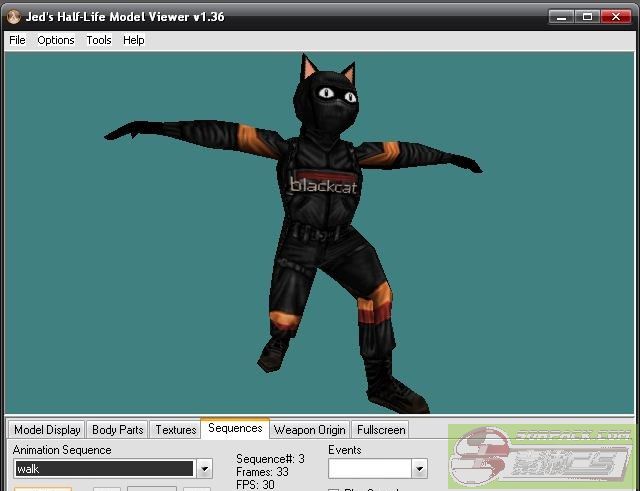Switch to the Model Display tab

[47, 430]
